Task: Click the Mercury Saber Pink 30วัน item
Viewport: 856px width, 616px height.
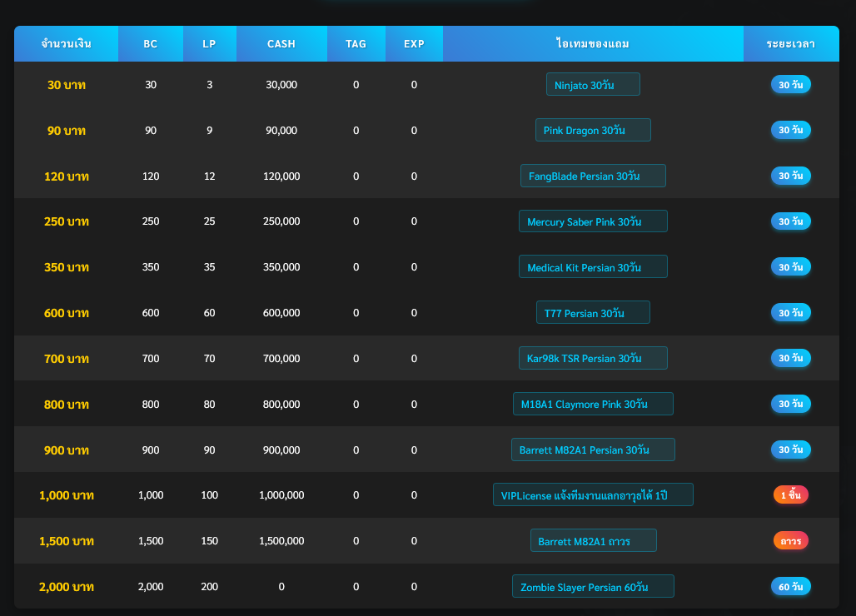Action: [x=593, y=221]
